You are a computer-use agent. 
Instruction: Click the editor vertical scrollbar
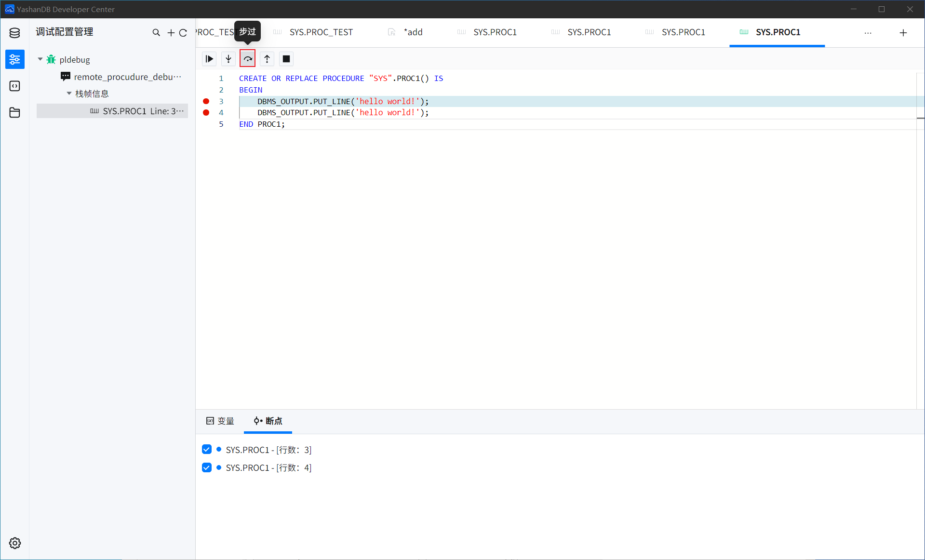coord(920,241)
